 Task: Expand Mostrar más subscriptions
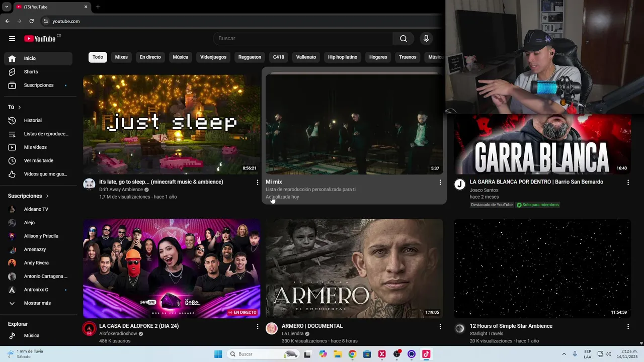38,303
